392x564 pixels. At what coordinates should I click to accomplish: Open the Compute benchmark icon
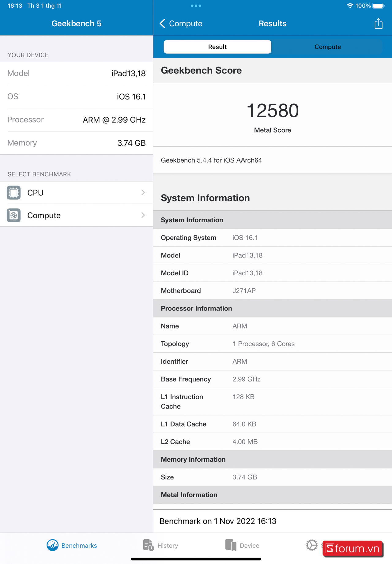click(x=14, y=215)
